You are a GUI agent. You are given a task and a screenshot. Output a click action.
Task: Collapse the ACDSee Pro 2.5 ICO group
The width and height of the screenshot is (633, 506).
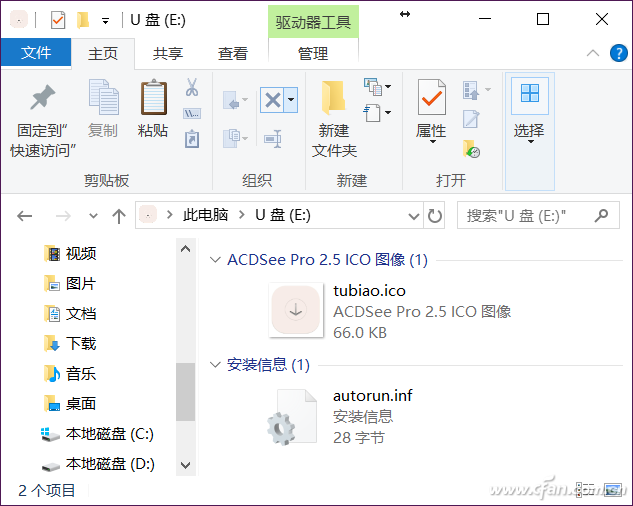tap(215, 260)
